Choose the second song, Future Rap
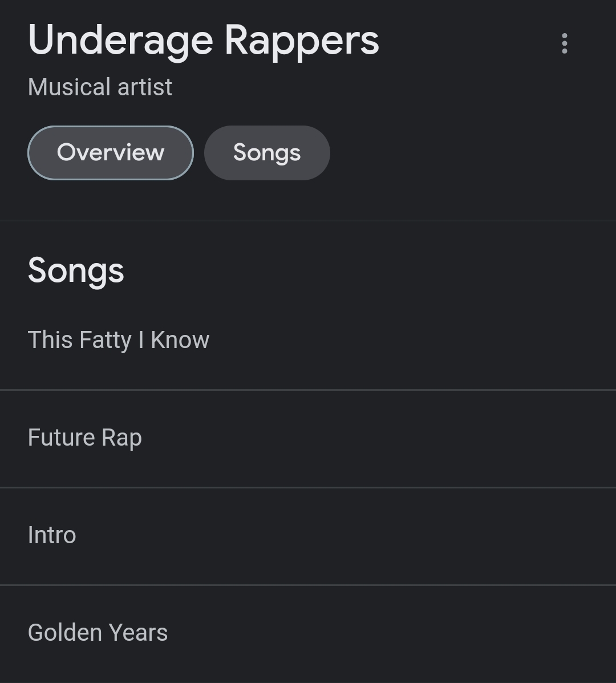 85,438
